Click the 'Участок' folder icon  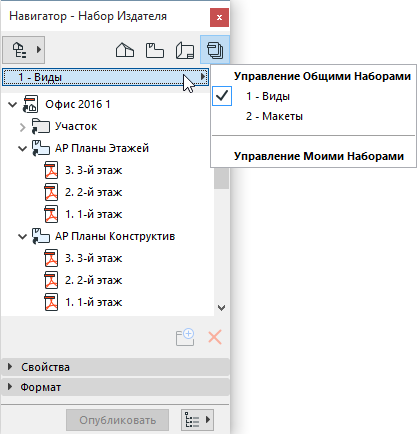pyautogui.click(x=40, y=126)
